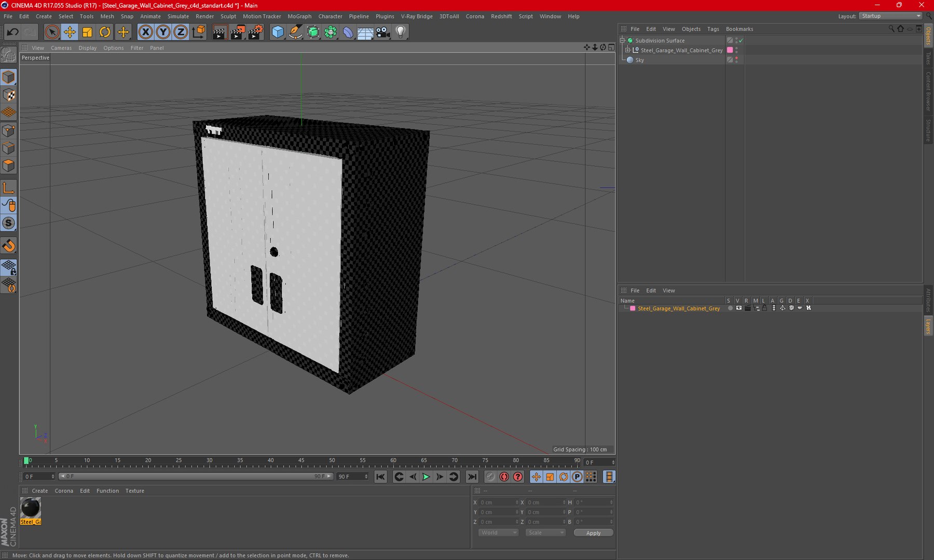Add an Array modeling object

coord(331,32)
